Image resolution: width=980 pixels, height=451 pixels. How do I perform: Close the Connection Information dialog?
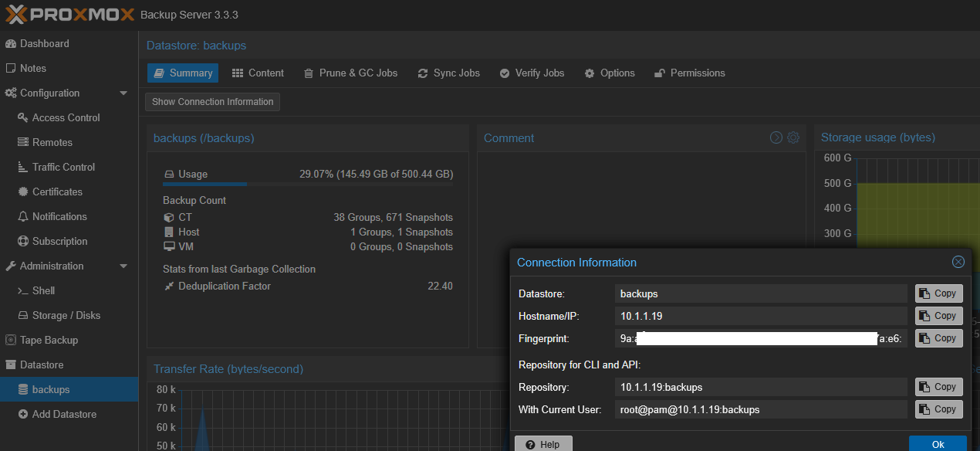(958, 262)
